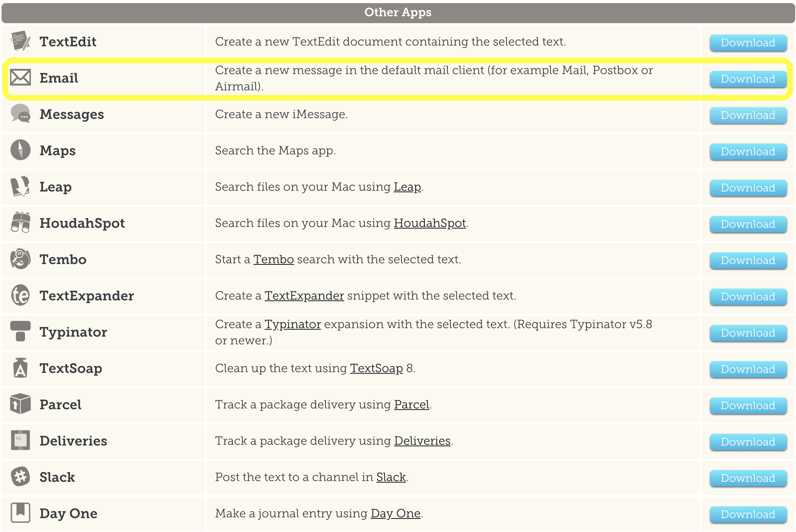Click the Leap app icon

coord(20,186)
